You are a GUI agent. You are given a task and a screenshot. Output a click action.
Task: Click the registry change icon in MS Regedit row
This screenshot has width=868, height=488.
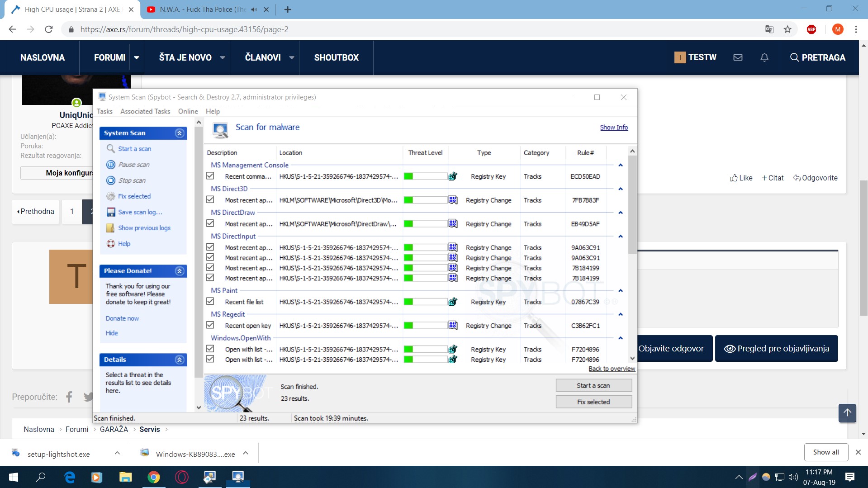click(x=452, y=326)
